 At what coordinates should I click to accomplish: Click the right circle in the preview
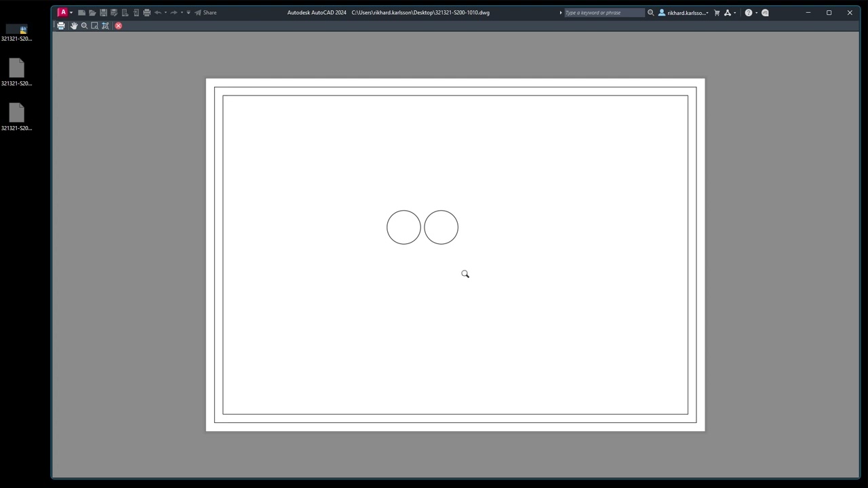[x=441, y=227]
